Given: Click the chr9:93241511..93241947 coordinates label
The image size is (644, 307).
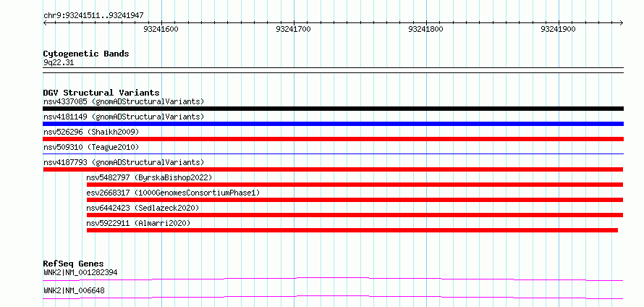Looking at the screenshot, I should click(x=93, y=16).
